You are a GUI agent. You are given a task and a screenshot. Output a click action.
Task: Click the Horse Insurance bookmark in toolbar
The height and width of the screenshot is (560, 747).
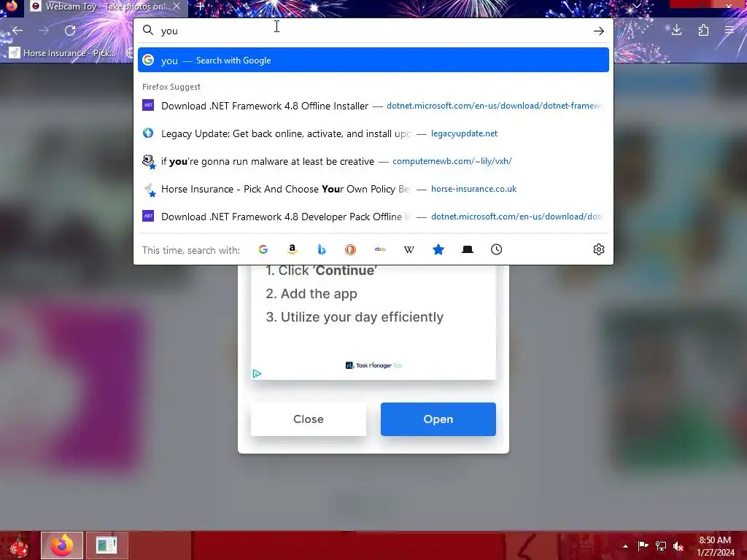coord(63,52)
